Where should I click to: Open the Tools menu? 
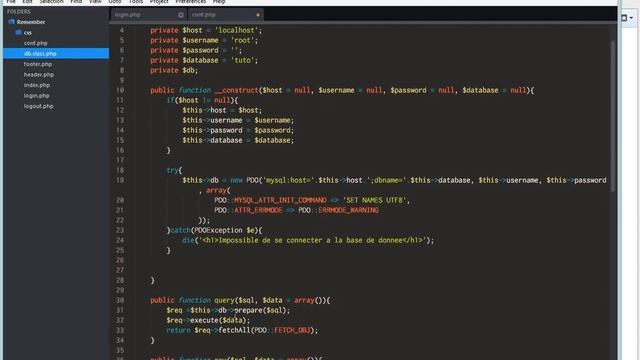136,2
